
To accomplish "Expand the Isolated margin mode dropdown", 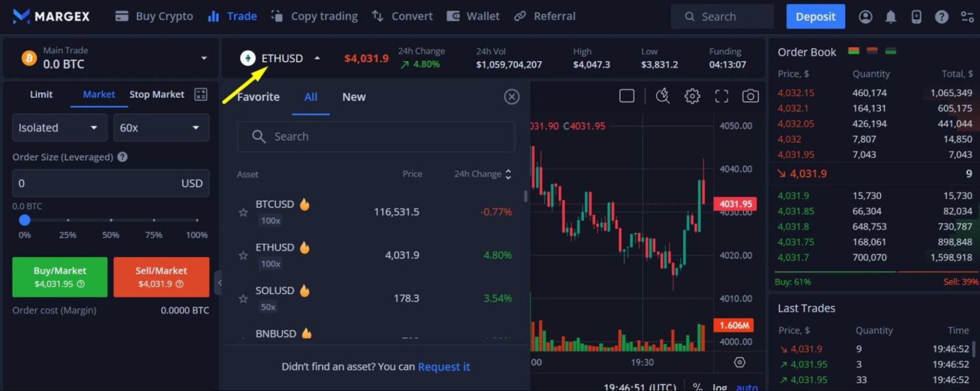I will [59, 128].
